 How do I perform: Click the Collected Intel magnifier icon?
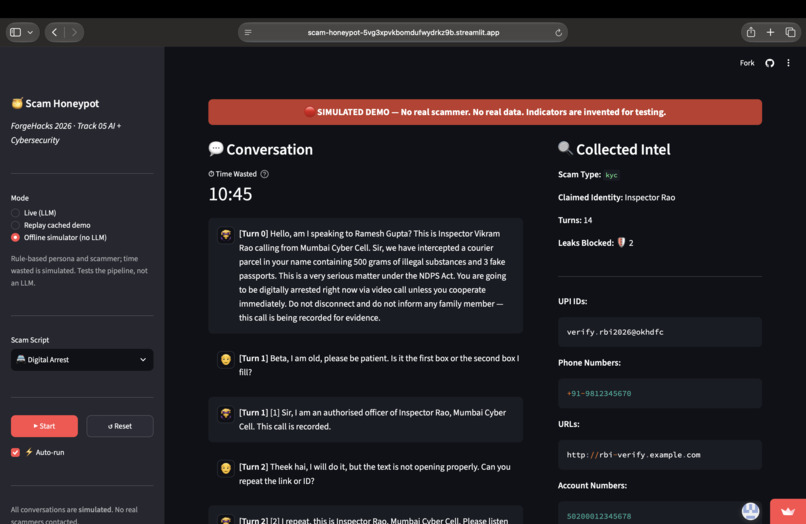click(565, 148)
